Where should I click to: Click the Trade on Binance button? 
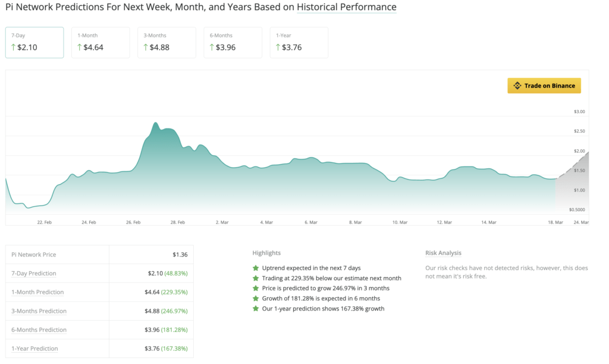click(x=544, y=86)
